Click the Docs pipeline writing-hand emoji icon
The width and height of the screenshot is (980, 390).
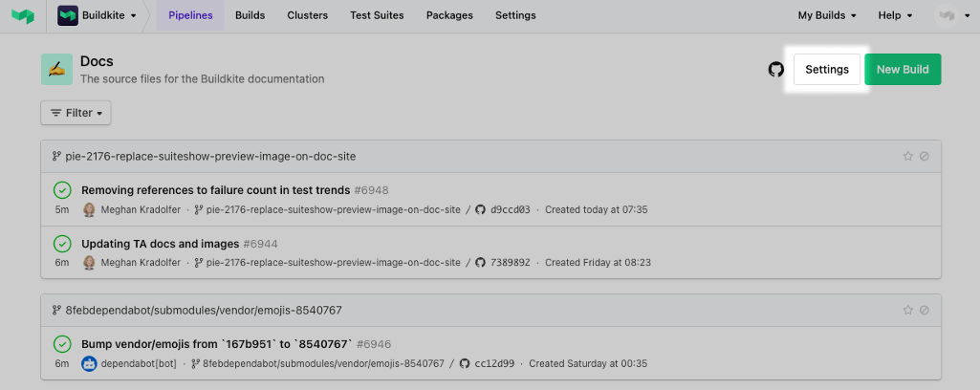pyautogui.click(x=56, y=70)
